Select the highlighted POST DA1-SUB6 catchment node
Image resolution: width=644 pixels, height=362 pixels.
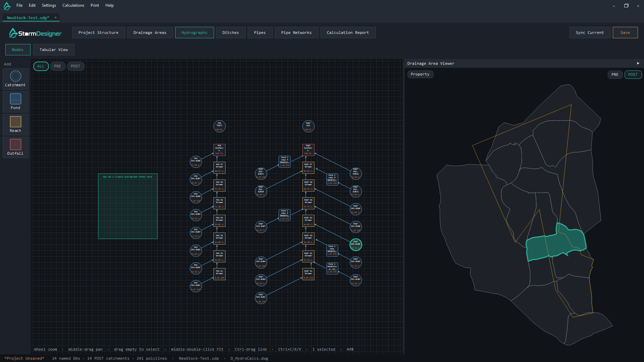click(356, 245)
